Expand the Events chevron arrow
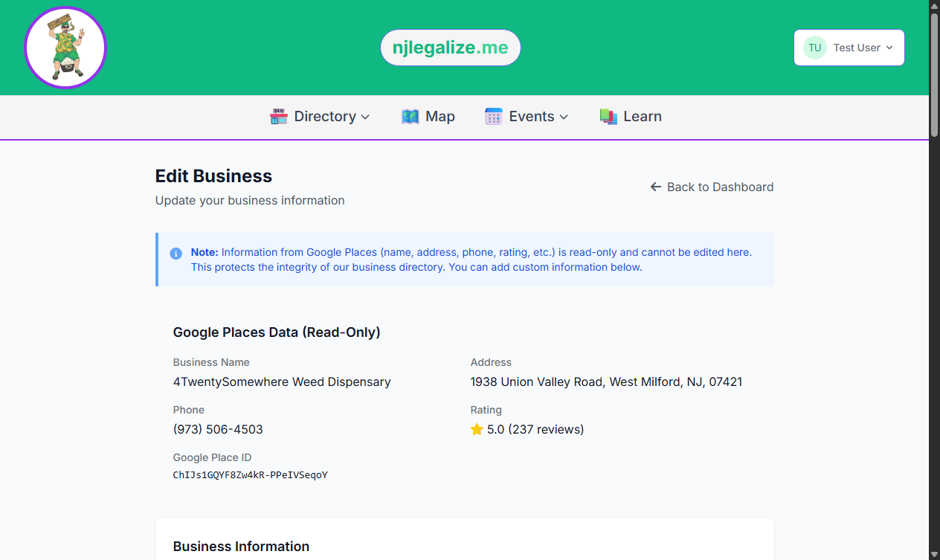Image resolution: width=940 pixels, height=560 pixels. (x=564, y=117)
